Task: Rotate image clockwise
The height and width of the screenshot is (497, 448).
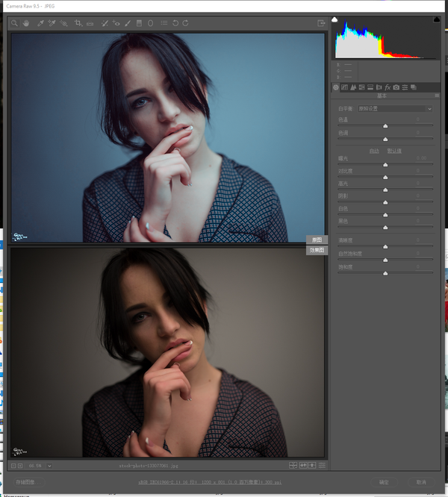Action: click(185, 23)
